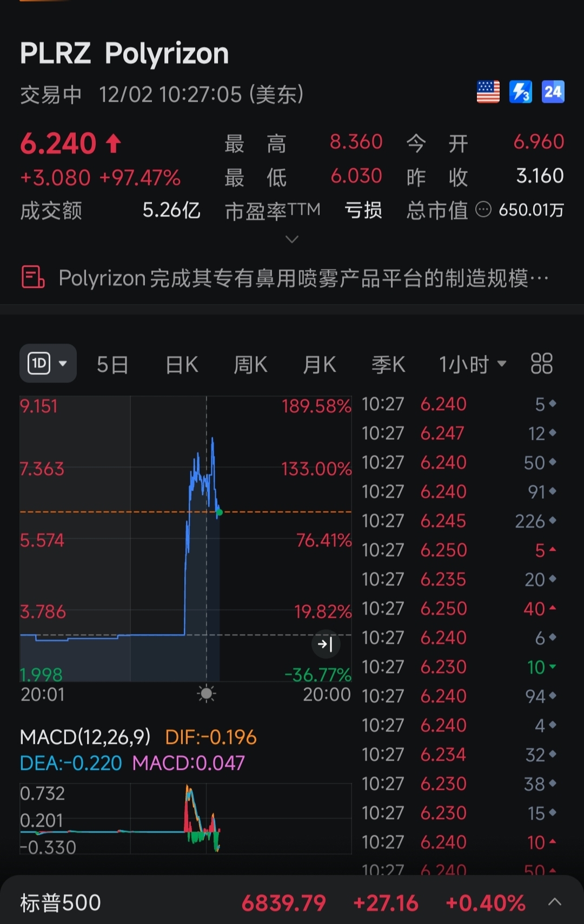The width and height of the screenshot is (584, 924).
Task: Switch to the 周K chart tab
Action: click(250, 365)
